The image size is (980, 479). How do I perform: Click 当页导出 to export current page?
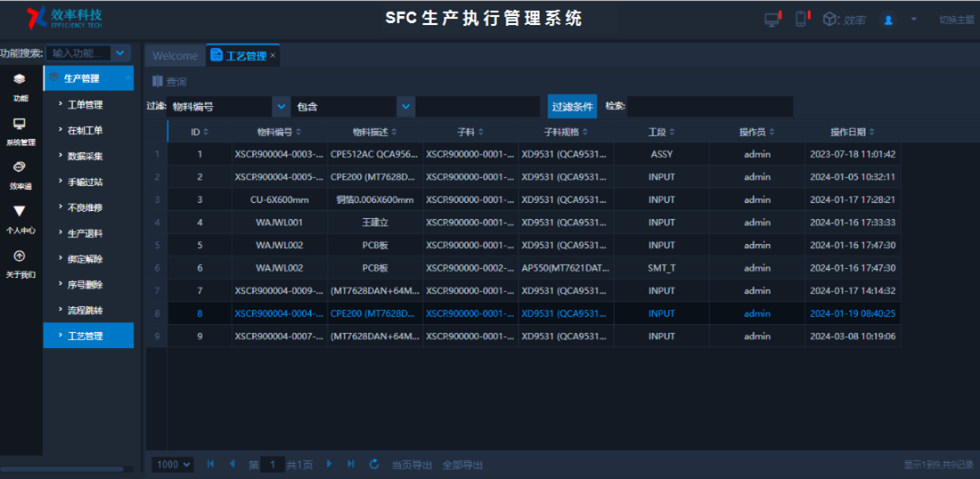point(412,465)
